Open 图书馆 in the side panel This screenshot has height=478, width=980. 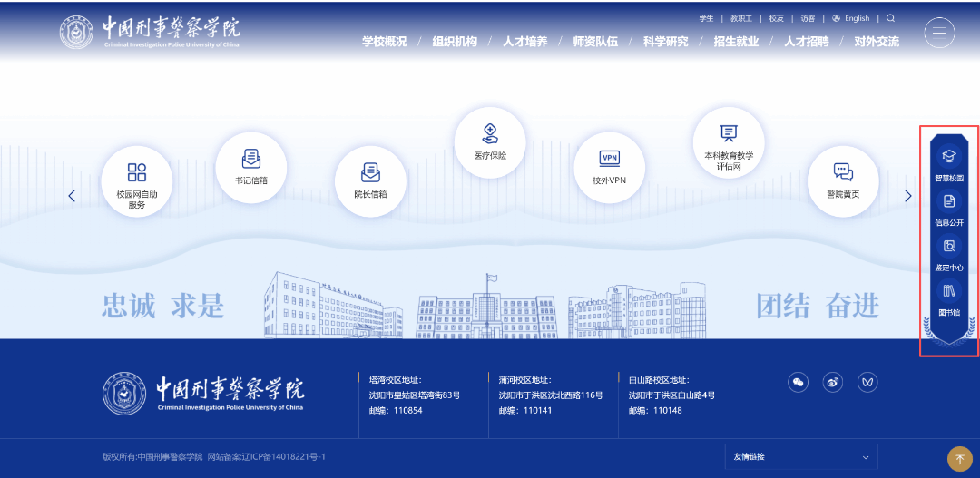click(x=949, y=291)
